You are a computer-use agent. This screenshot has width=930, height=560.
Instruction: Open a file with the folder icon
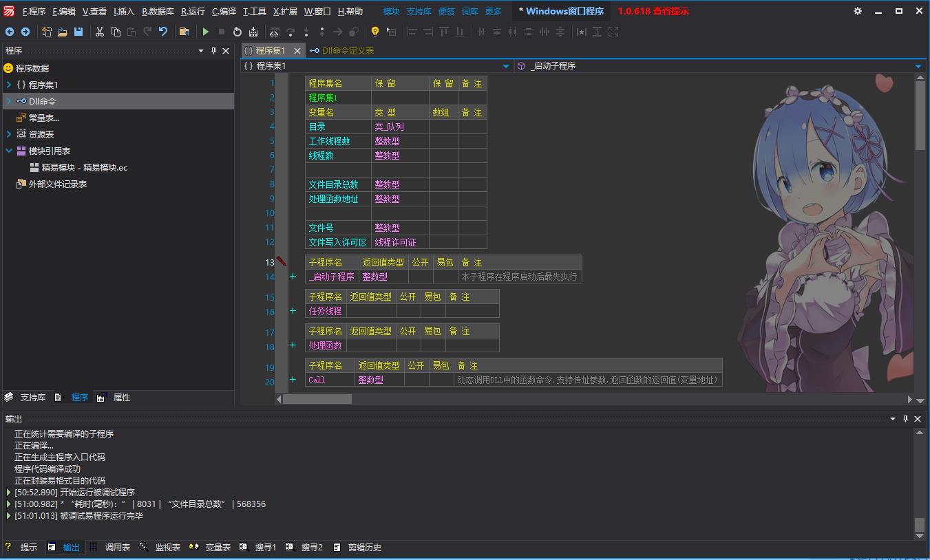tap(63, 32)
